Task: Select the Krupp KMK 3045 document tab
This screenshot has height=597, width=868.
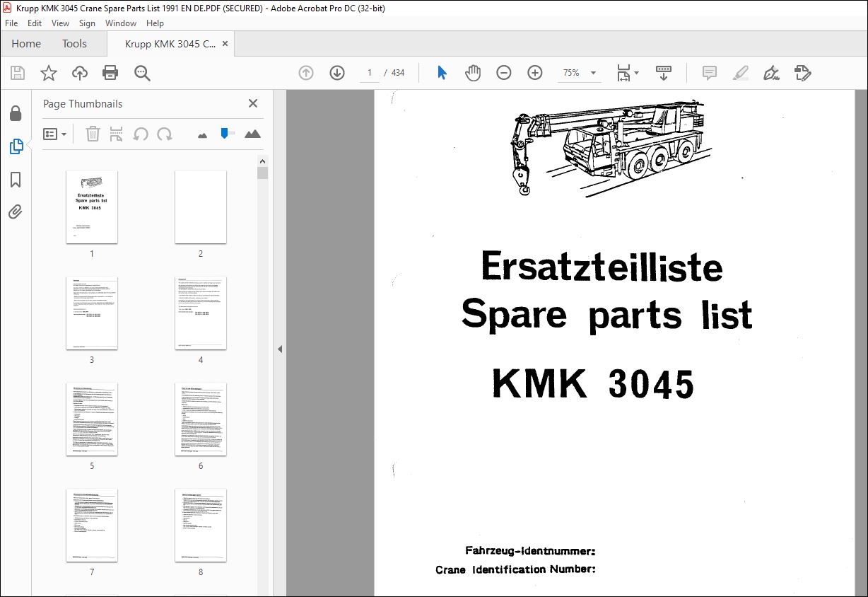Action: coord(170,44)
